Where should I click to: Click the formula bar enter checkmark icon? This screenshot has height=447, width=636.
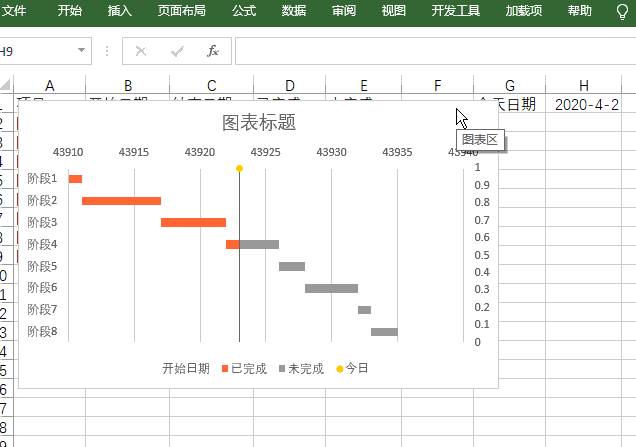(x=177, y=51)
